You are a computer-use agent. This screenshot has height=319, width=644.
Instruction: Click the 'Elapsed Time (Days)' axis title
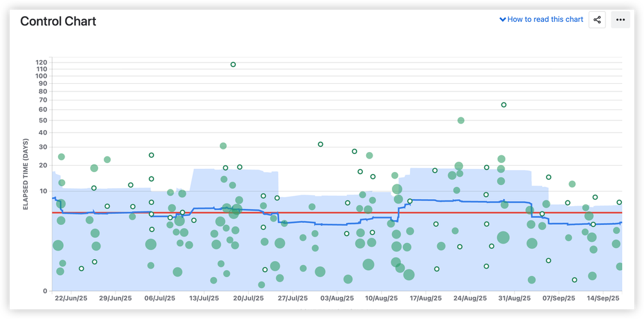pos(26,174)
